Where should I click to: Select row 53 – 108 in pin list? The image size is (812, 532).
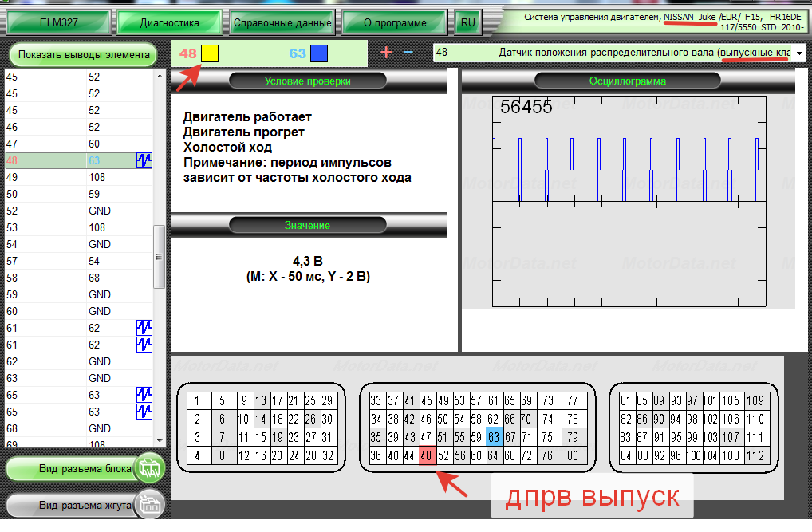[79, 227]
